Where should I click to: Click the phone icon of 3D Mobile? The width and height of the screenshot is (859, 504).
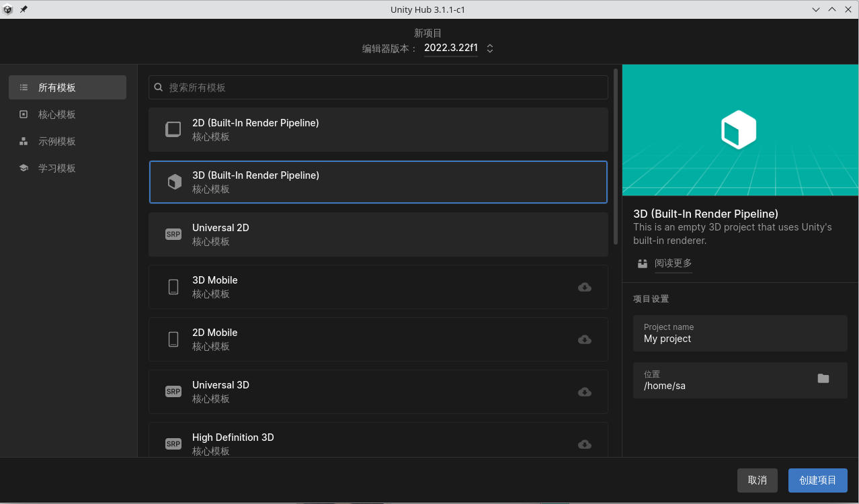coord(173,287)
